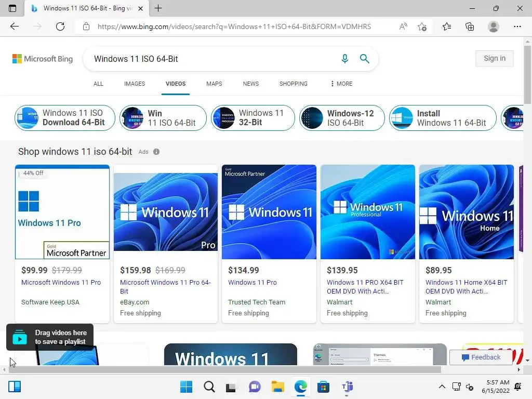
Task: Open Windows 11 Professional Walmart image
Action: point(368,212)
